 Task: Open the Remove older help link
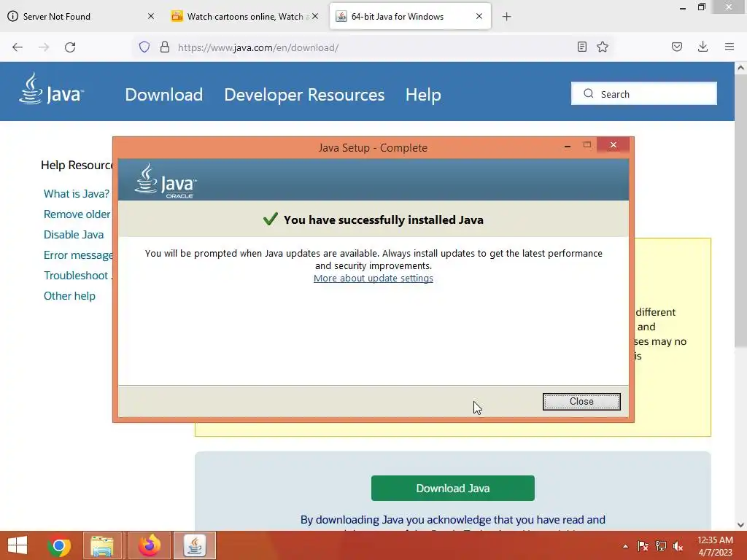coord(77,214)
